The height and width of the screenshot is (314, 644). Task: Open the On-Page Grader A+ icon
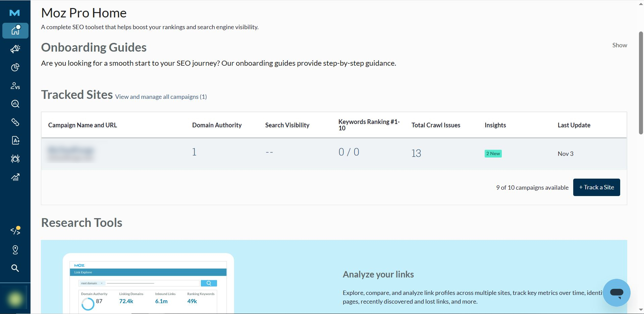(x=15, y=140)
